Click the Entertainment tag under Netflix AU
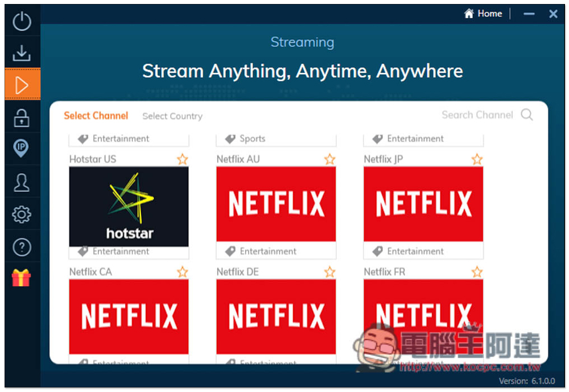The image size is (569, 392). coord(261,251)
